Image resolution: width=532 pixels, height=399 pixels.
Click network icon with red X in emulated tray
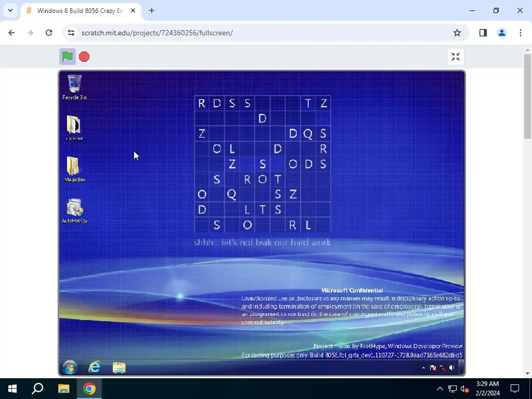(443, 368)
